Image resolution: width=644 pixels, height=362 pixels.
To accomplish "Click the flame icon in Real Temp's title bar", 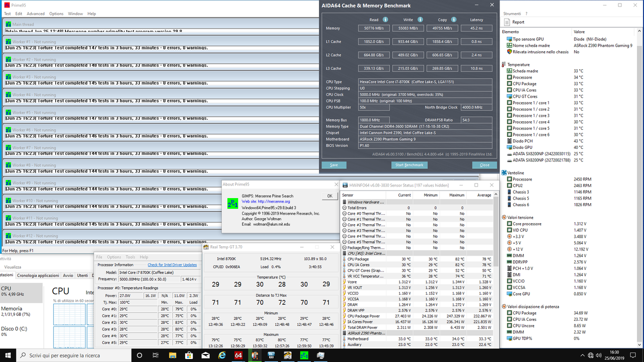I will [205, 247].
